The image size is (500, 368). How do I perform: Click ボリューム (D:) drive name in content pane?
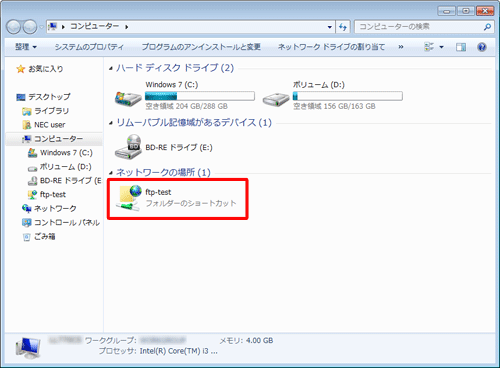coord(319,85)
